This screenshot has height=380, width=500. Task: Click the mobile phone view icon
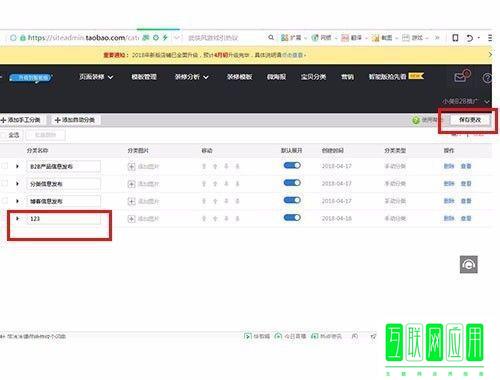click(x=455, y=37)
